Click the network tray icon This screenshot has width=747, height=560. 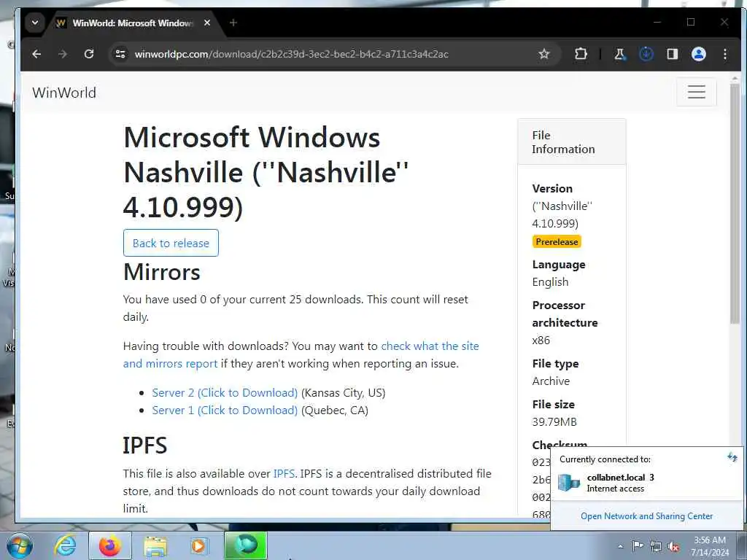point(656,547)
